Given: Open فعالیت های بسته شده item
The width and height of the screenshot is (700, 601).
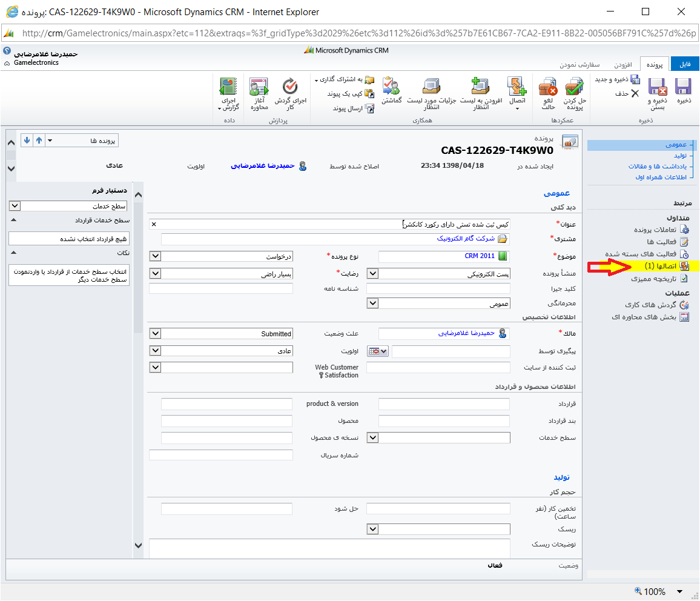Looking at the screenshot, I should 647,254.
